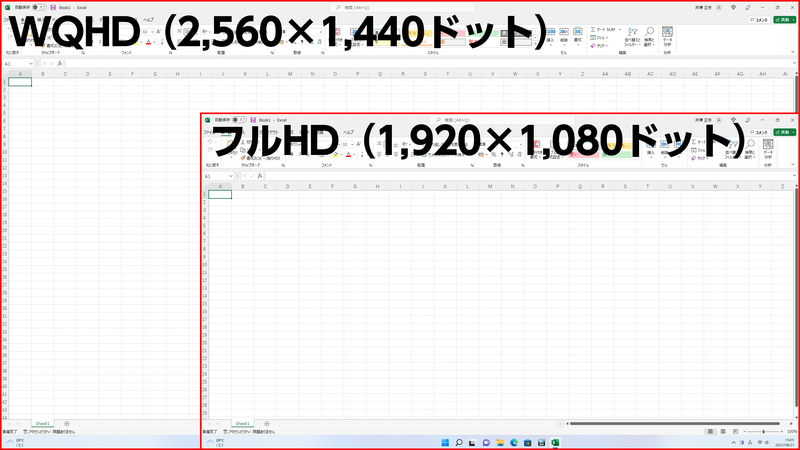
Task: Open the Name Box dropdown arrow in the Full HD window
Action: 231,176
